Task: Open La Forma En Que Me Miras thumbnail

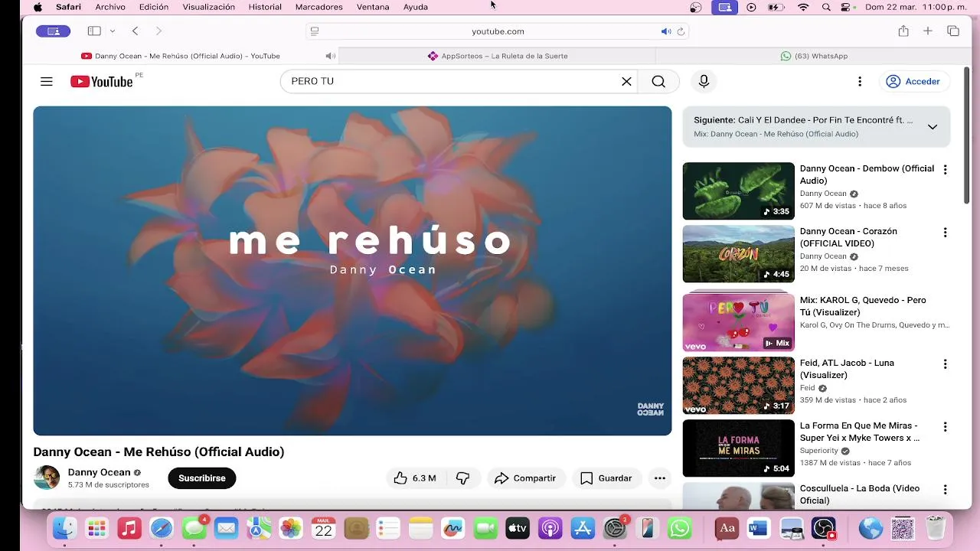Action: (738, 448)
